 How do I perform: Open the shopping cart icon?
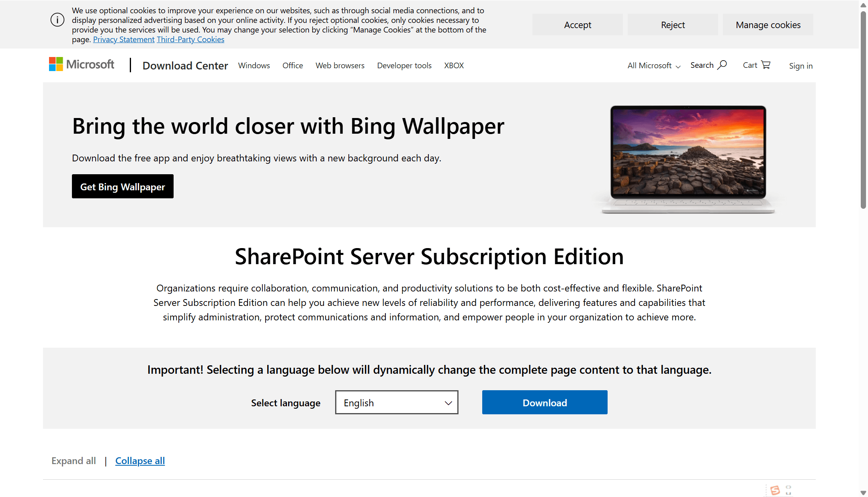pos(766,65)
